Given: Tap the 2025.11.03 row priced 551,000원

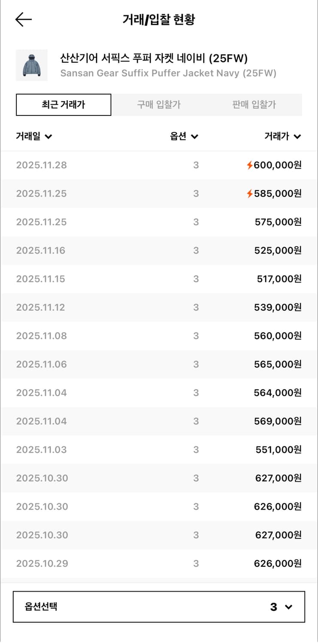Looking at the screenshot, I should coord(159,450).
